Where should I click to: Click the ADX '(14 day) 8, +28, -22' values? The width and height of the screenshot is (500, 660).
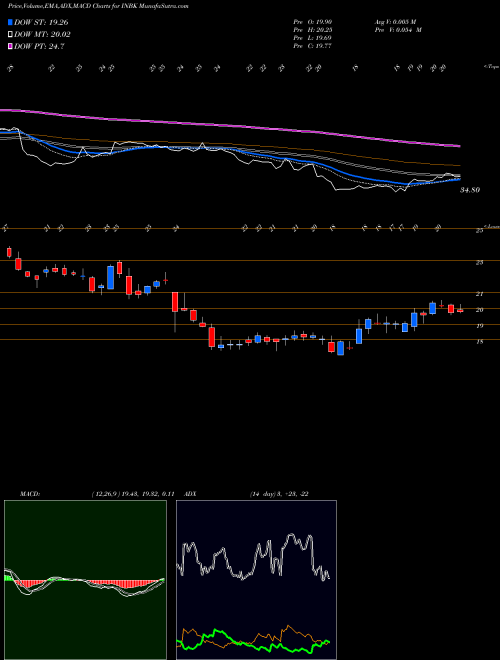tap(279, 494)
